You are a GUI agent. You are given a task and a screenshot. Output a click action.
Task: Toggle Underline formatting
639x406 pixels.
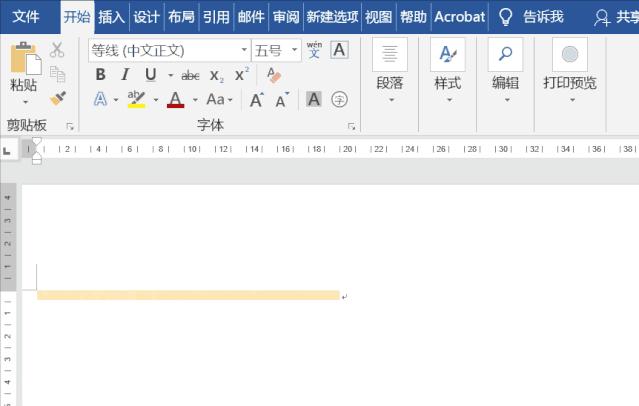point(150,75)
